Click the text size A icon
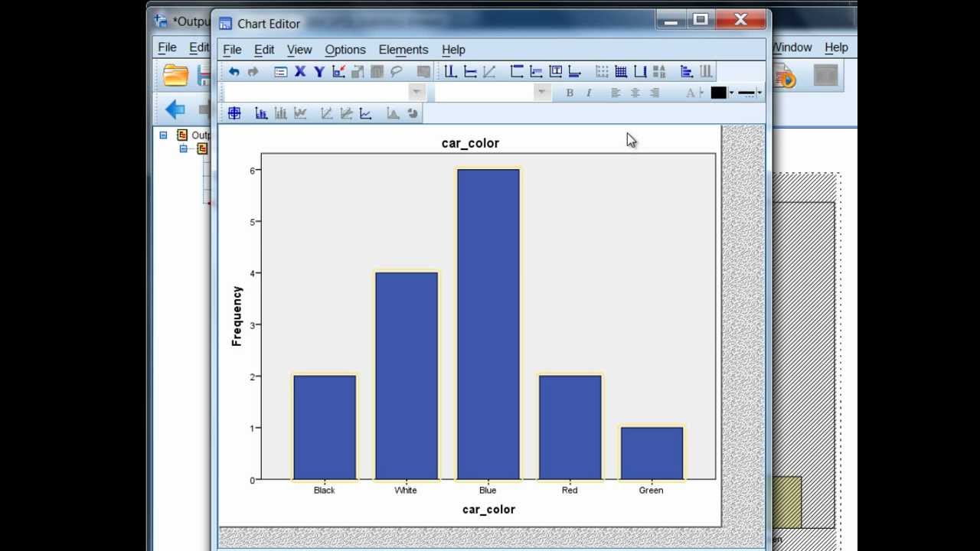 pyautogui.click(x=691, y=93)
